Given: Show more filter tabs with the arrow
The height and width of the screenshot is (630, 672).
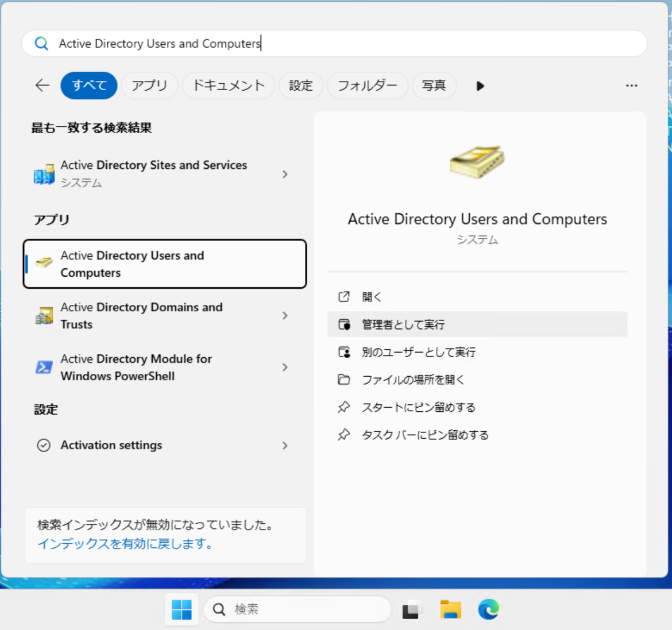Looking at the screenshot, I should coord(480,86).
